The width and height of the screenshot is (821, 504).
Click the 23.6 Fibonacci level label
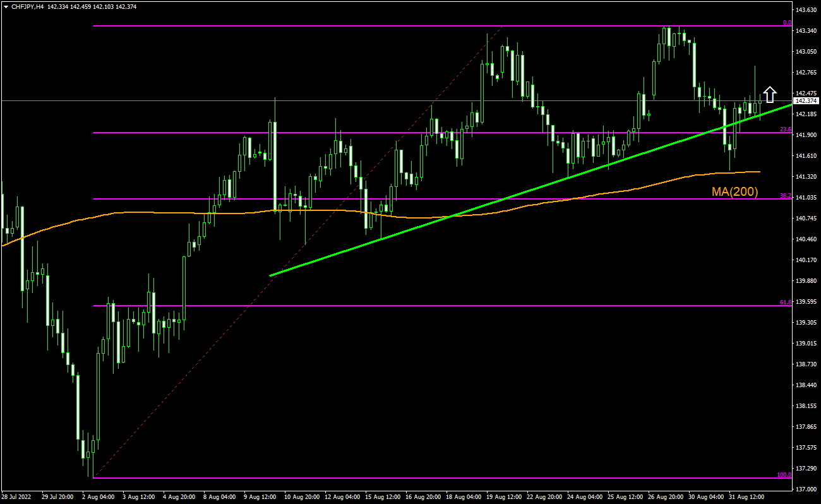(786, 129)
